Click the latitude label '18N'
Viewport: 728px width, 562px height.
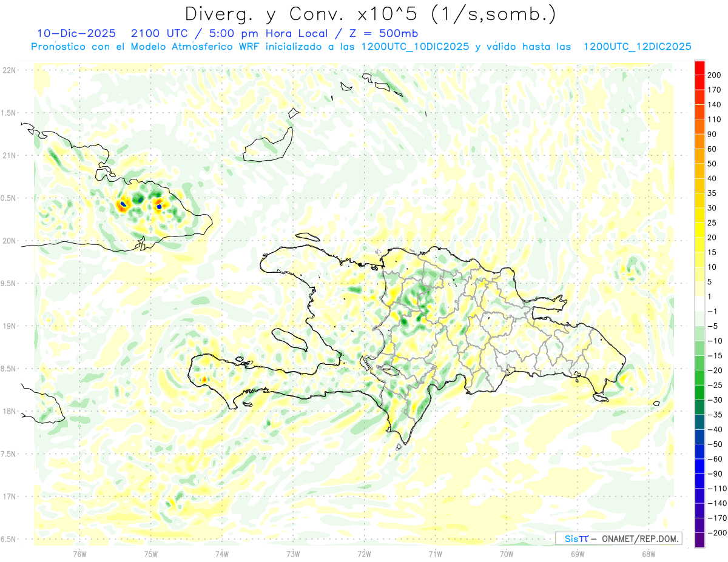(8, 412)
